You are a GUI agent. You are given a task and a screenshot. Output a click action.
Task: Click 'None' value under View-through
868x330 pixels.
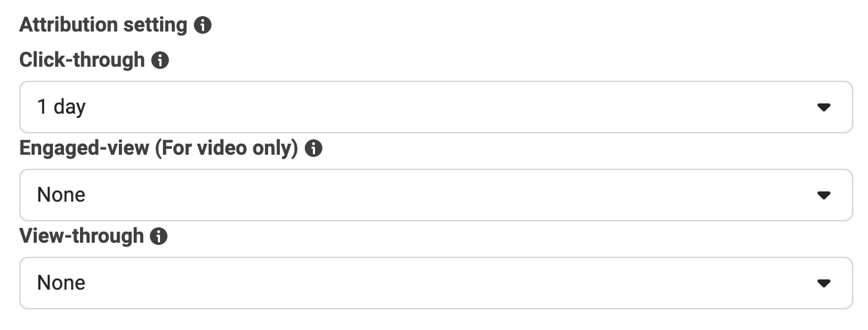[61, 282]
